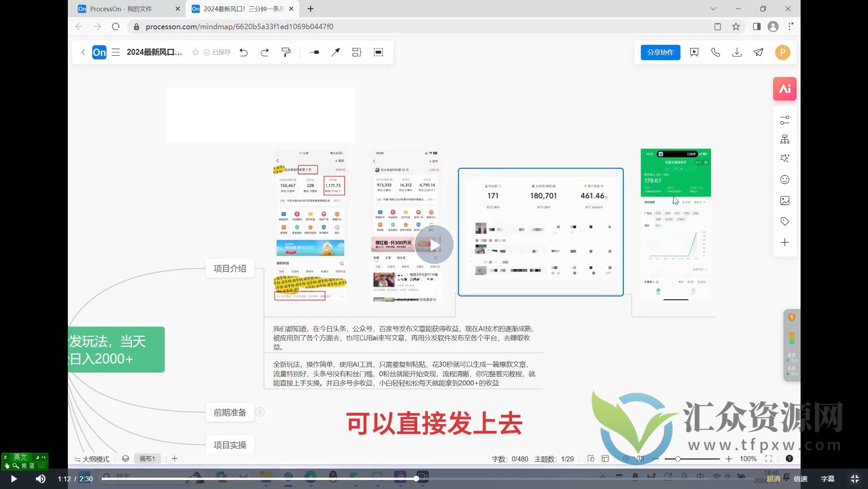Switch to the ProcessOn 我的文件 browser tab
868x489 pixels.
(120, 9)
